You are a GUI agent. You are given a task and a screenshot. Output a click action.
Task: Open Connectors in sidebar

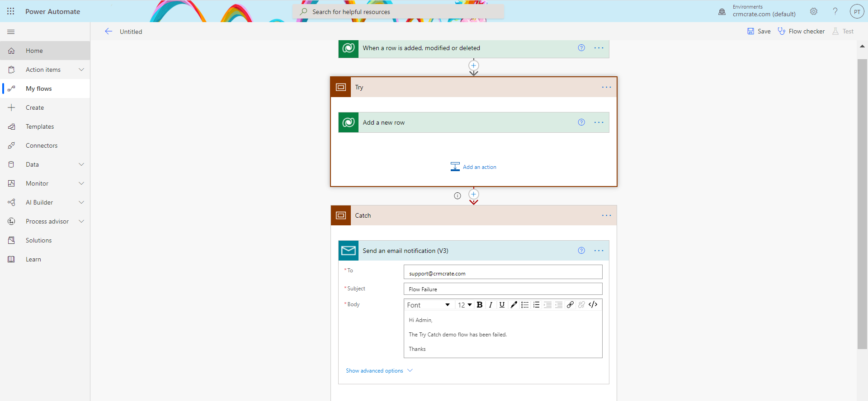coord(45,145)
